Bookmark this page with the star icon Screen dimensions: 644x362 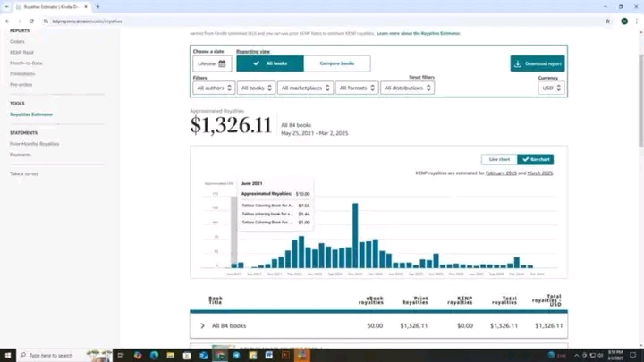click(x=608, y=21)
